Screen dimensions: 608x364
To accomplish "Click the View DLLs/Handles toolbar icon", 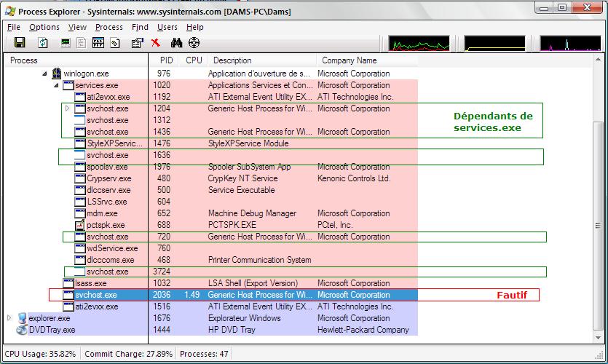I will point(115,43).
